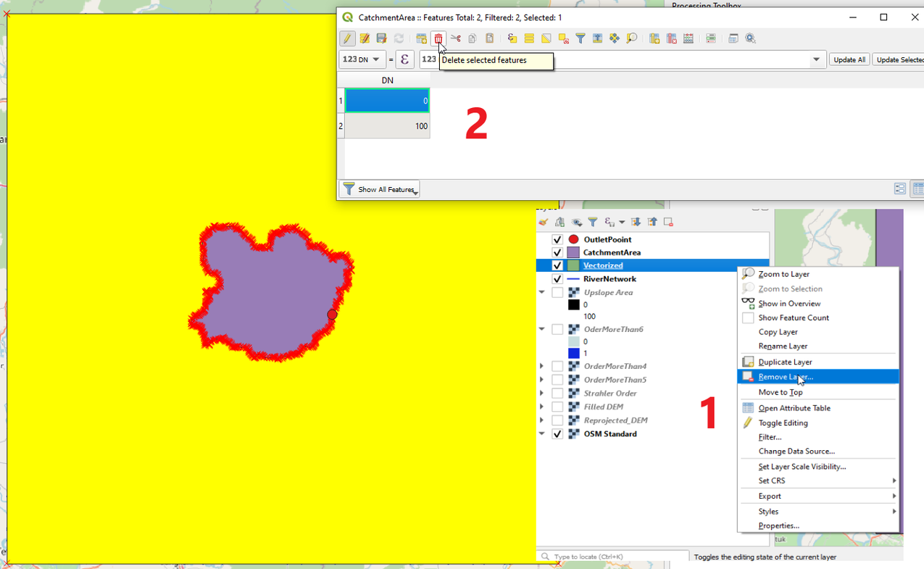924x569 pixels.
Task: Toggle editing mode with the pencil icon in the attribute table toolbar
Action: tap(347, 38)
